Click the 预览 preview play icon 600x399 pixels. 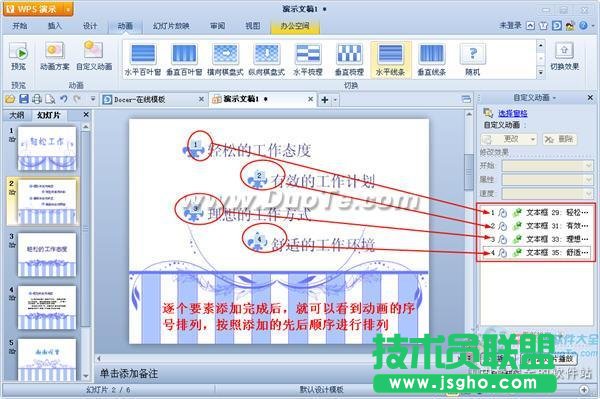click(18, 52)
